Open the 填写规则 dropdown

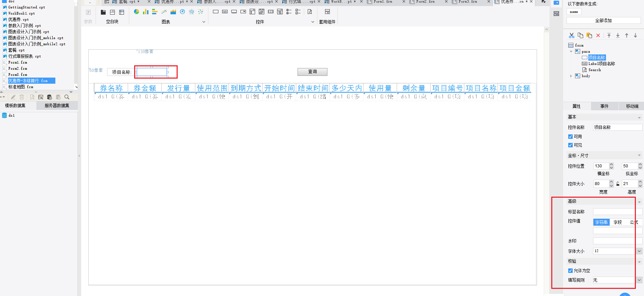pyautogui.click(x=639, y=280)
